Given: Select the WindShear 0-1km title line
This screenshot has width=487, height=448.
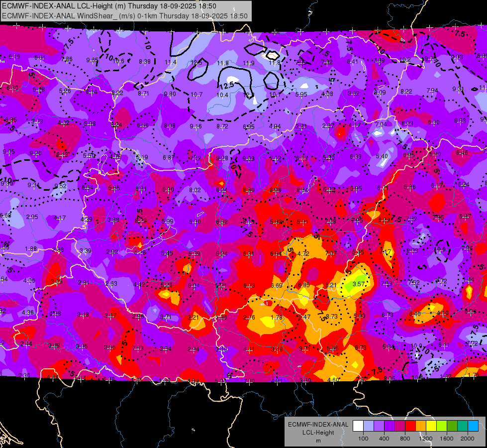Looking at the screenshot, I should coord(125,16).
